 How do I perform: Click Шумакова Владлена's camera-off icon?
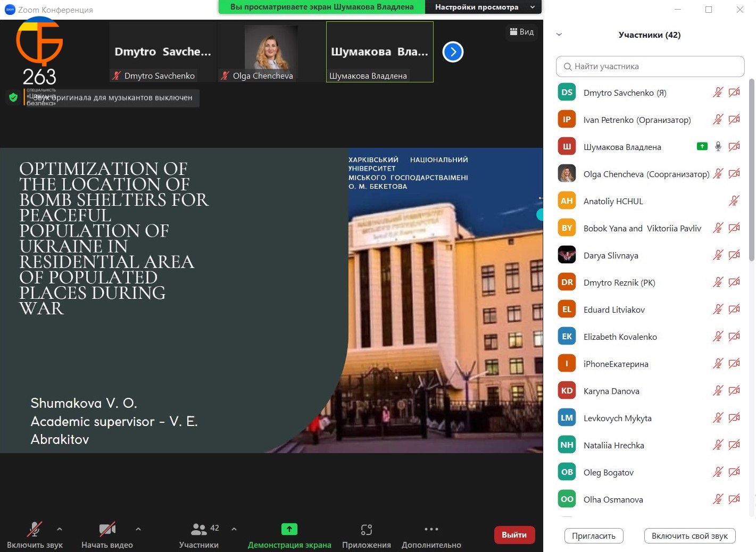(734, 147)
